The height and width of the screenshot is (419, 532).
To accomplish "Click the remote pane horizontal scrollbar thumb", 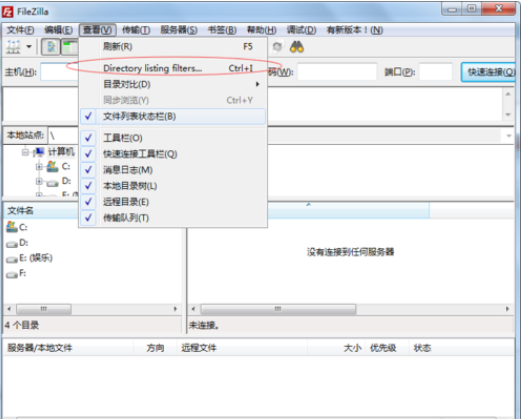I will click(278, 309).
